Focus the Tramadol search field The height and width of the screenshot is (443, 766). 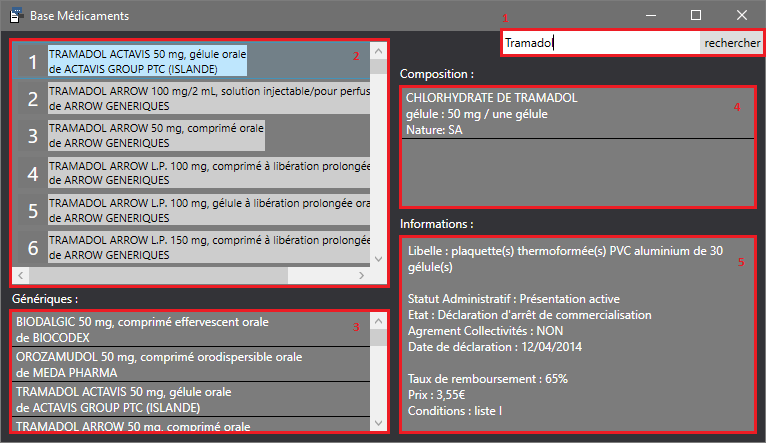(601, 43)
